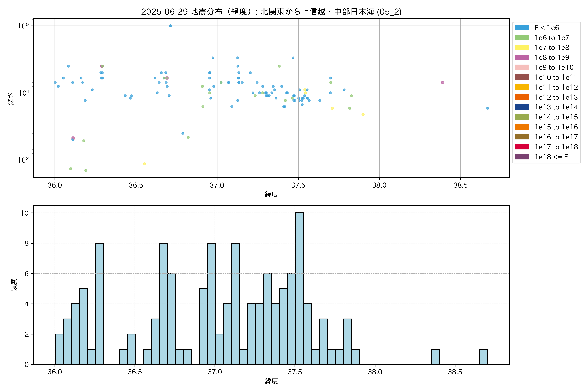Viewport: 588px width, 392px height.
Task: Click the yellow scatter point below depth 10^2
Action: click(x=144, y=164)
